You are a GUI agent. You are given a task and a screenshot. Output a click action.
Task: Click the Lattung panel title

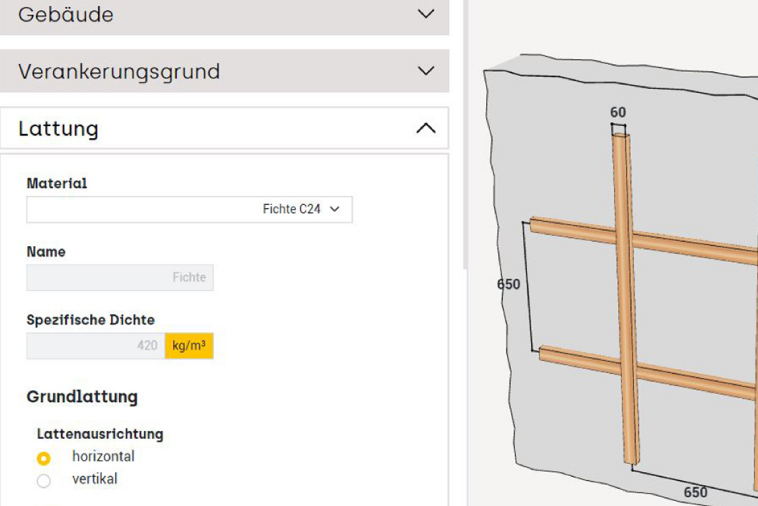click(58, 128)
